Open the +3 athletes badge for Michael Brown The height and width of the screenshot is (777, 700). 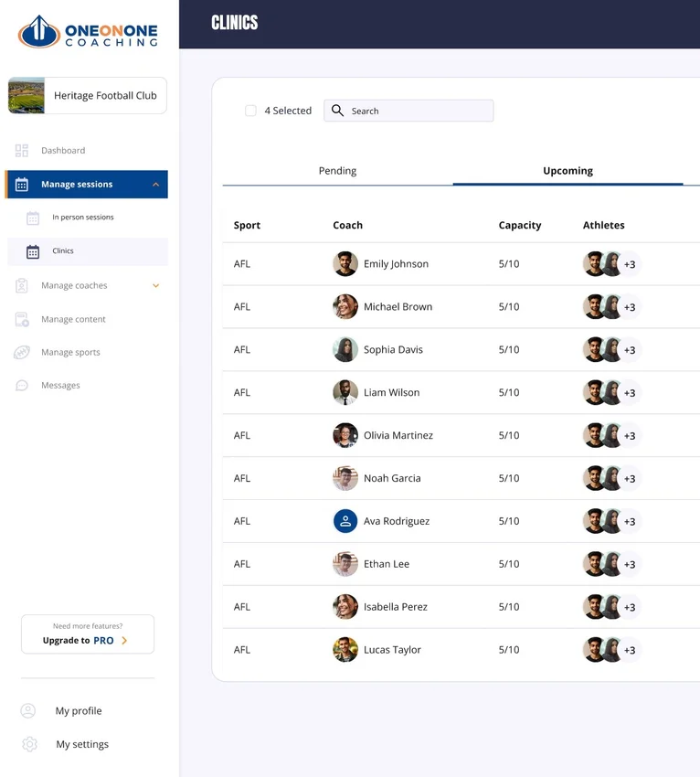coord(630,307)
